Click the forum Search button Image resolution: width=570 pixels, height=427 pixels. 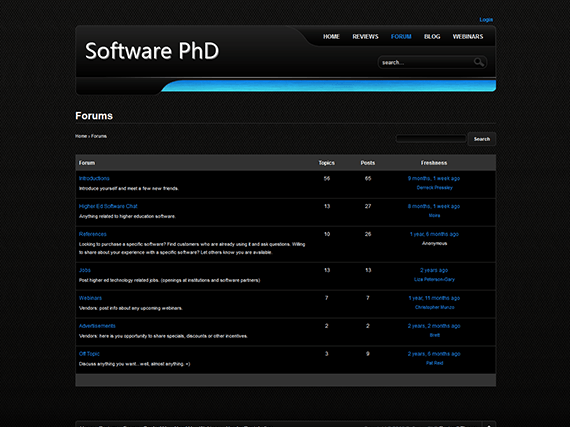pyautogui.click(x=482, y=139)
